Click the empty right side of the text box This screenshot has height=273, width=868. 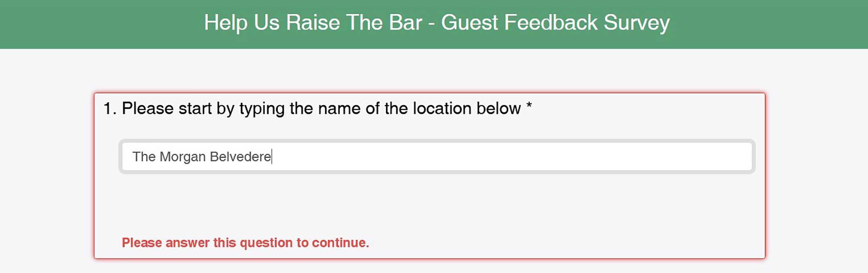coord(564,156)
